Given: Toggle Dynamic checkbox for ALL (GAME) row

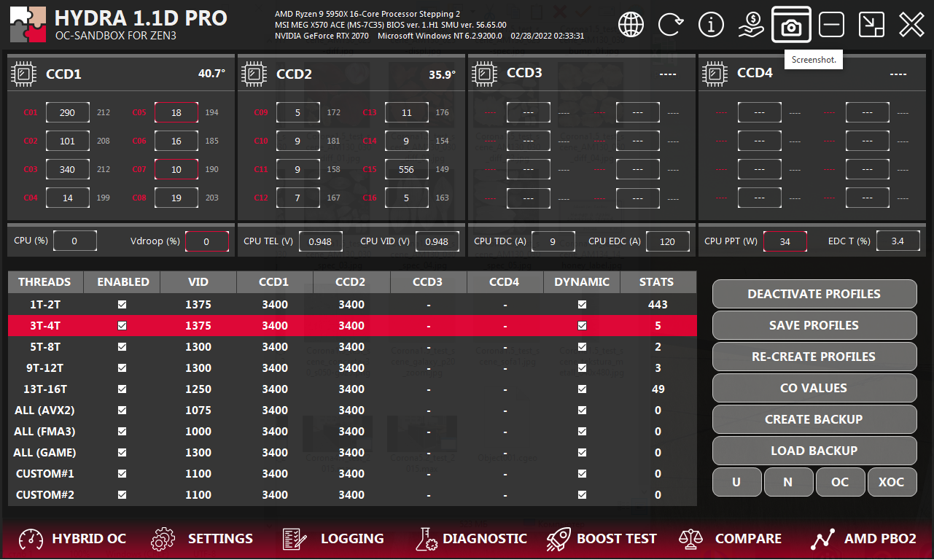Looking at the screenshot, I should tap(582, 453).
